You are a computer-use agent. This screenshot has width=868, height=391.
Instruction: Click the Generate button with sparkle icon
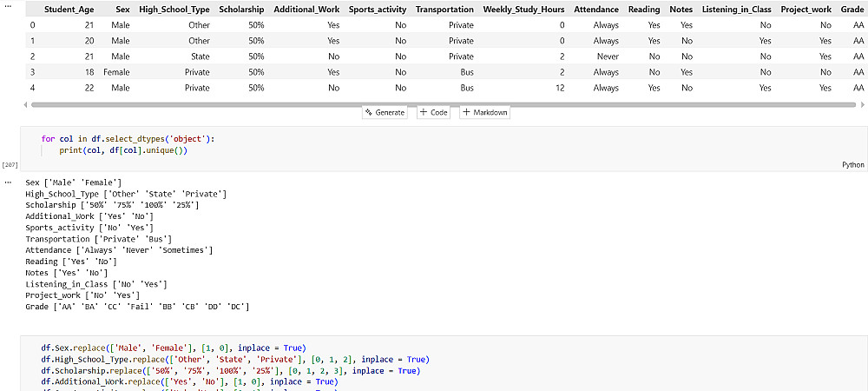click(385, 113)
